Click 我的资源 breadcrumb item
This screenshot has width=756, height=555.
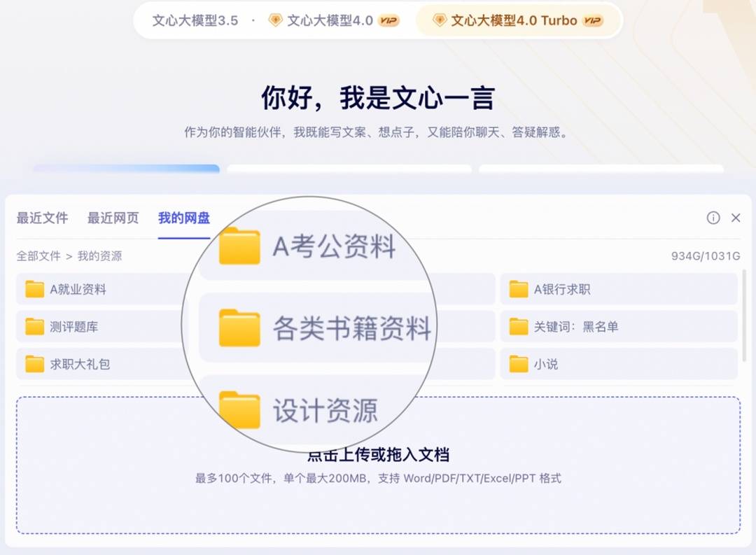pyautogui.click(x=99, y=256)
